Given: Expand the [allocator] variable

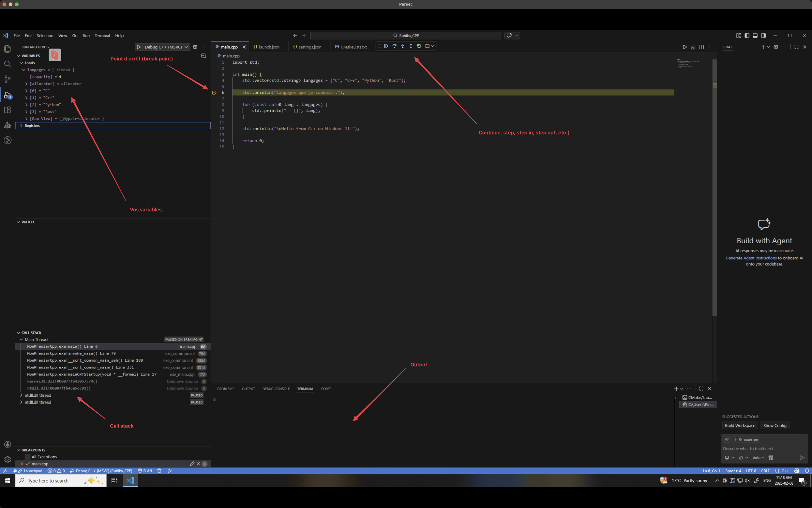Looking at the screenshot, I should [x=26, y=84].
